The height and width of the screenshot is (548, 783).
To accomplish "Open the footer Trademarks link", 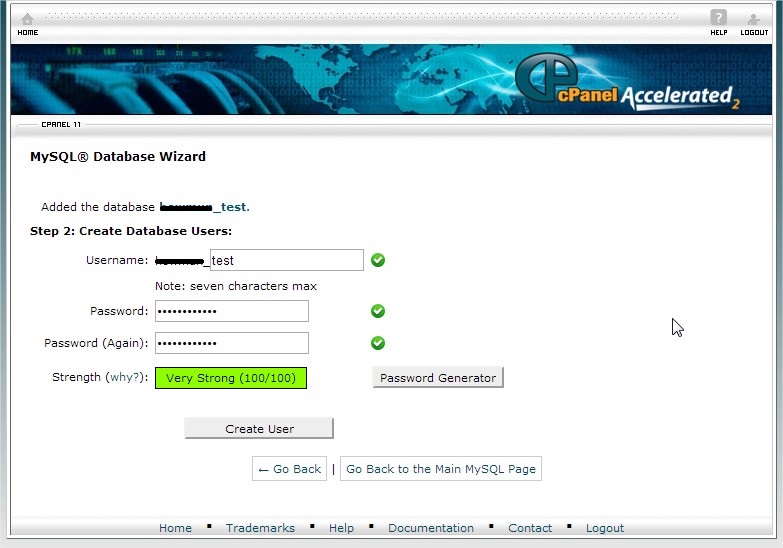I will pyautogui.click(x=260, y=528).
